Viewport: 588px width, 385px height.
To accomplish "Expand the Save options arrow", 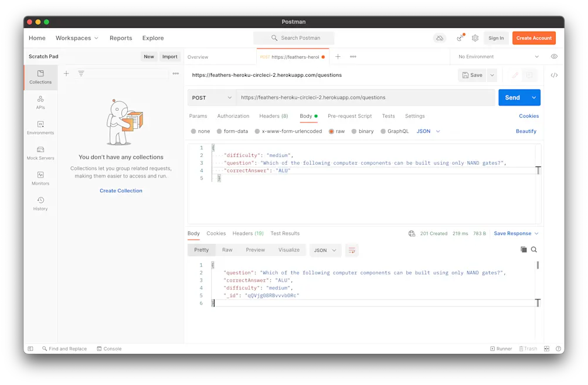I will click(492, 75).
